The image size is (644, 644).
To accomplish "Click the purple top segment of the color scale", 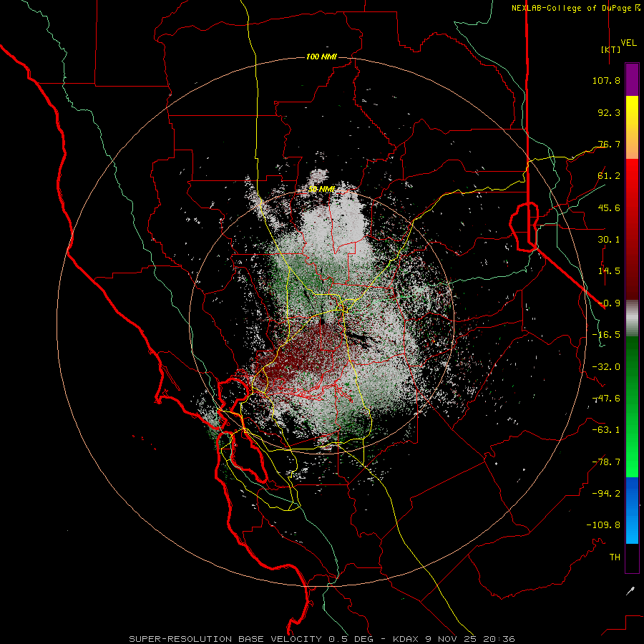I will point(632,79).
